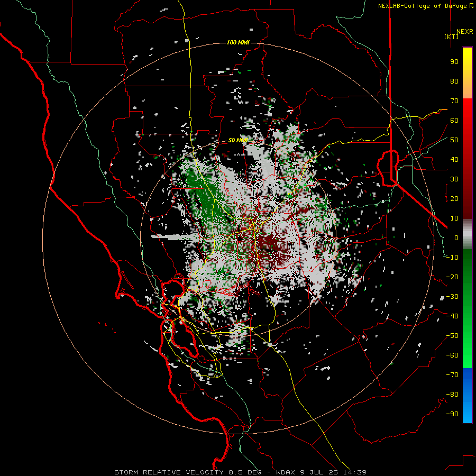Click the -20 scale value

(452, 277)
